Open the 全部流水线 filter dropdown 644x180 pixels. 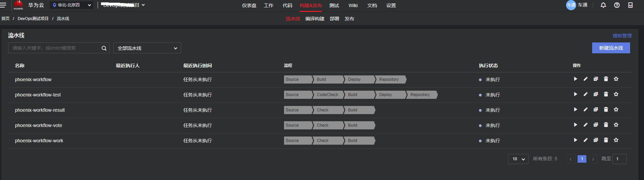coord(147,48)
